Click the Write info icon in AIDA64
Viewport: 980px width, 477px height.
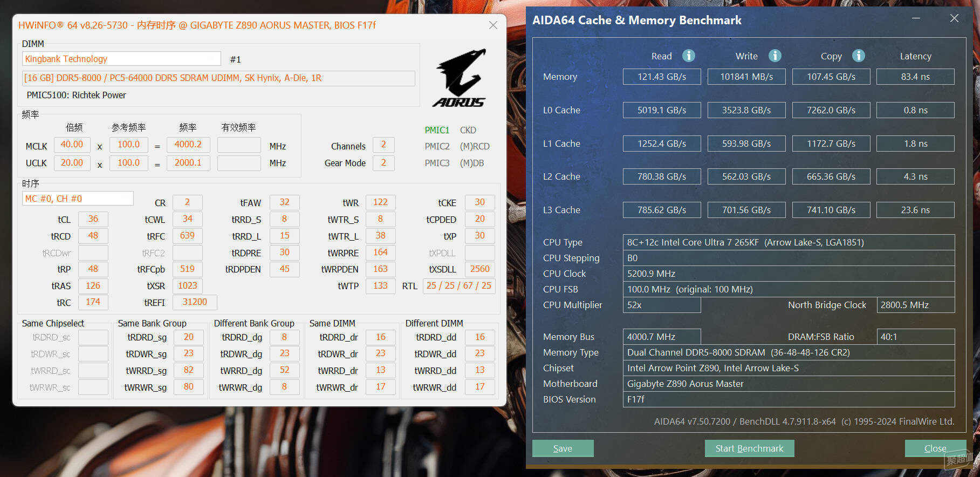coord(775,56)
